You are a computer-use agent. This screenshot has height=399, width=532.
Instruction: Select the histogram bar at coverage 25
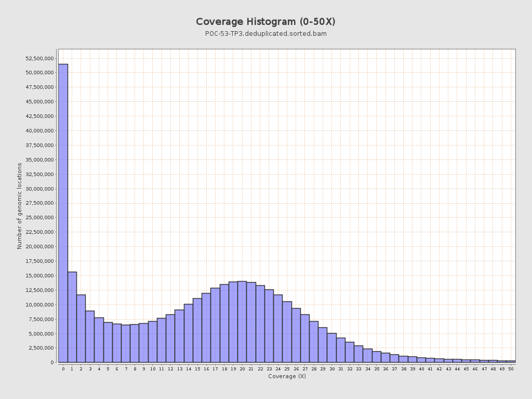tap(287, 332)
